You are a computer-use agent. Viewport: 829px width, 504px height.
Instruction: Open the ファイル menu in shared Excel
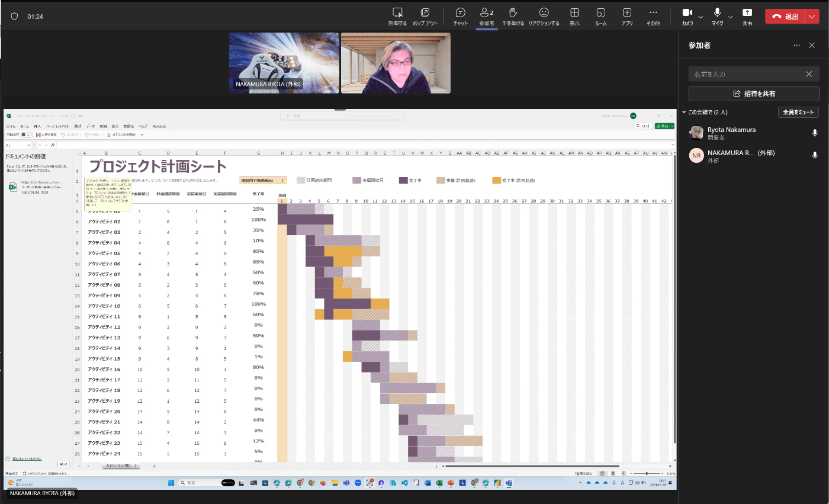pos(11,126)
